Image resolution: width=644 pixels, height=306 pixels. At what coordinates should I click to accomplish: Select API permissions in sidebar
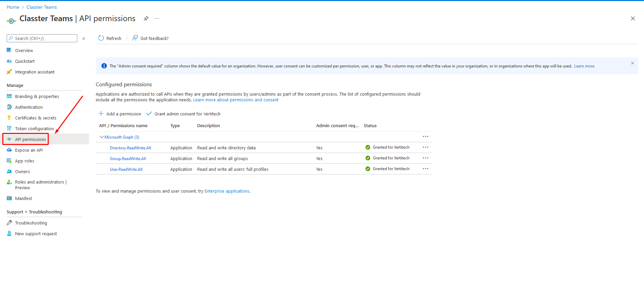point(31,139)
